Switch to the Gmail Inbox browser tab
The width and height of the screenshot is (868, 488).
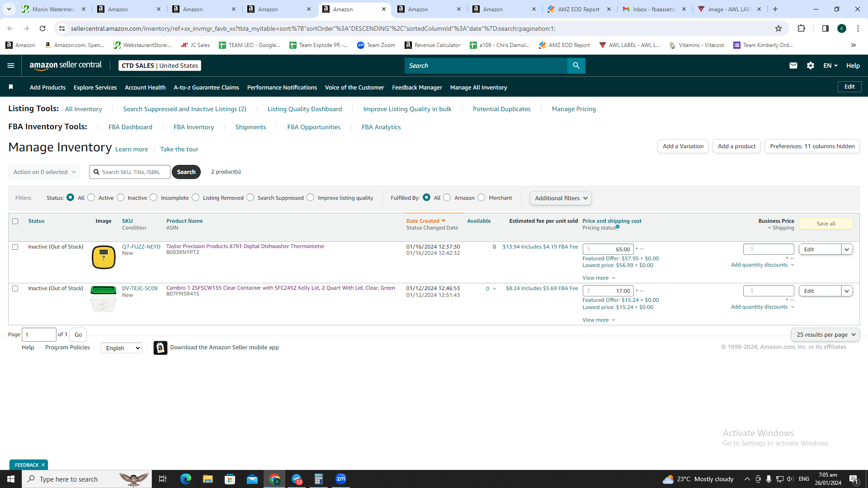(x=654, y=9)
